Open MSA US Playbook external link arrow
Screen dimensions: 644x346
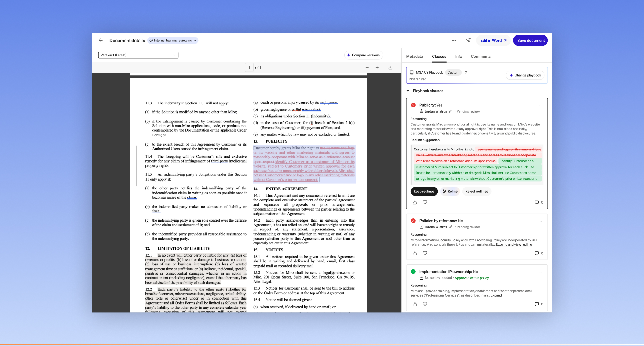(466, 73)
